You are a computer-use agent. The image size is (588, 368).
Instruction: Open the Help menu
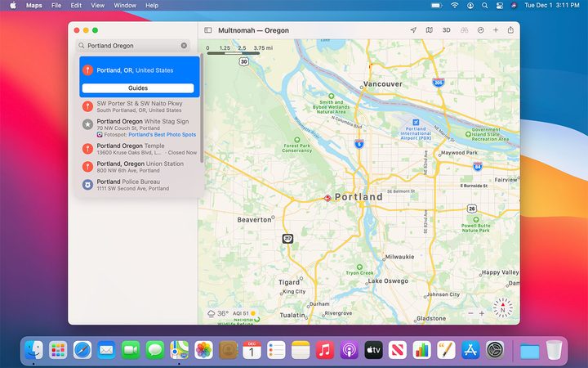(x=152, y=5)
